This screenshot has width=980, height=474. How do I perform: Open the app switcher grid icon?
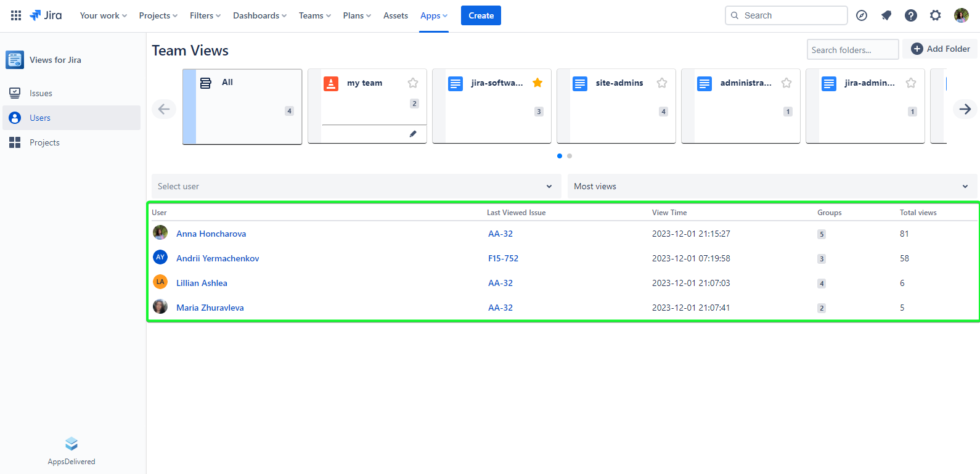tap(16, 15)
